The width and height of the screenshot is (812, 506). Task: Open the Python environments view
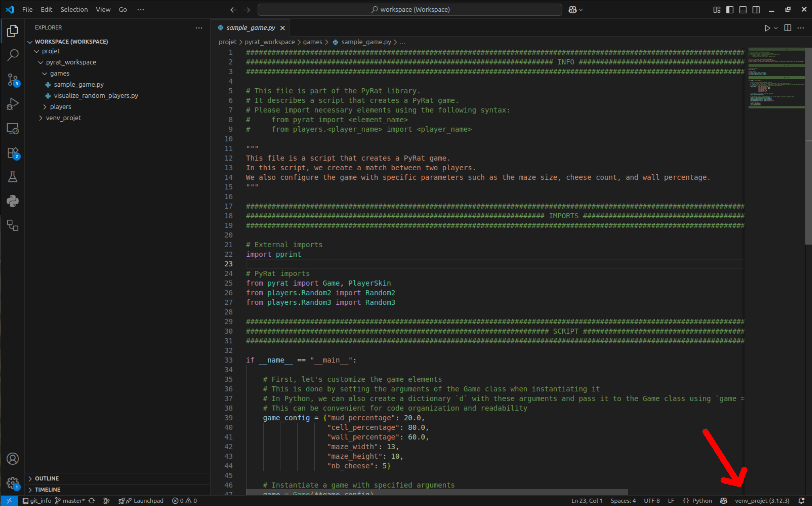pos(12,201)
